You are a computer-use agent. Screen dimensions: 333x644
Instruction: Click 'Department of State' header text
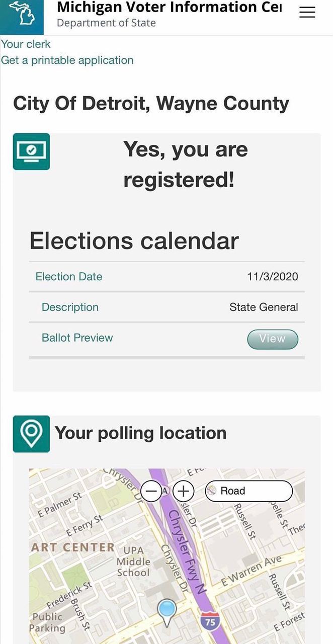point(106,23)
